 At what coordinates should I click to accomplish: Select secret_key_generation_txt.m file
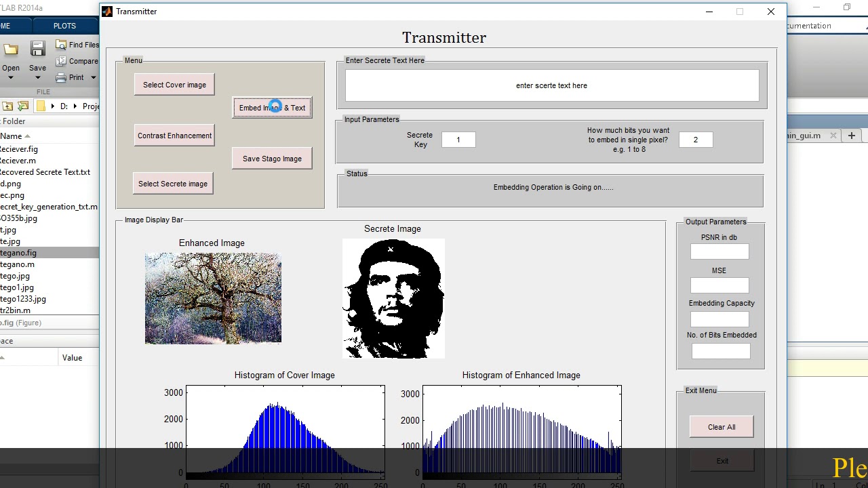point(49,207)
